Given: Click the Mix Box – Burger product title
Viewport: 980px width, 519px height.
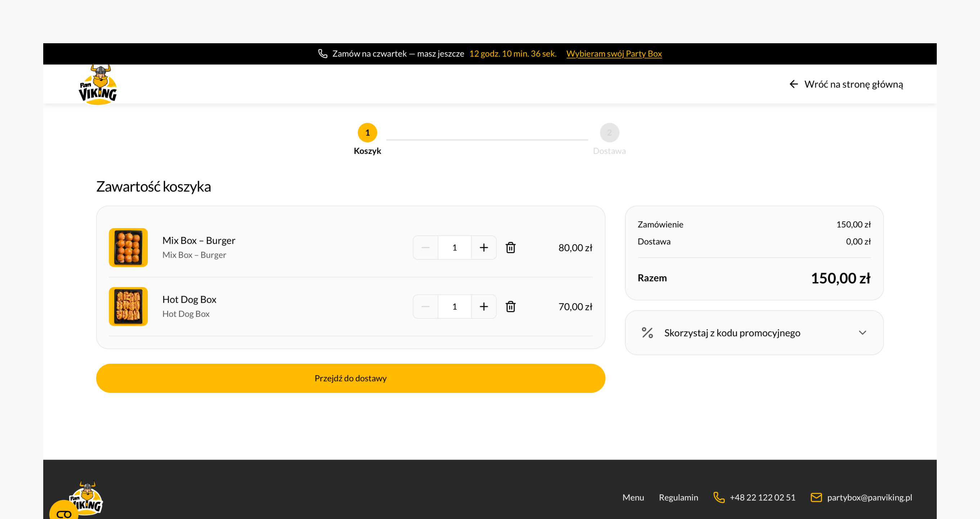Looking at the screenshot, I should point(199,240).
